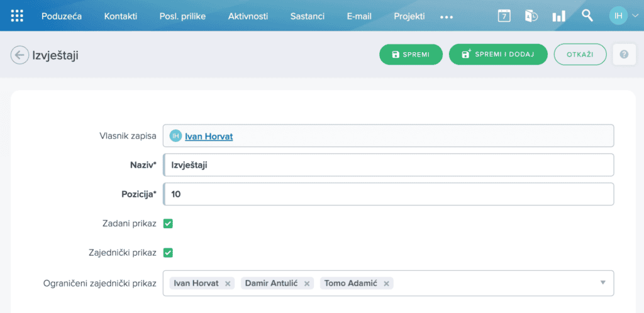Remove Ivan Horvat tag from restricted view
This screenshot has height=313, width=644.
(228, 283)
